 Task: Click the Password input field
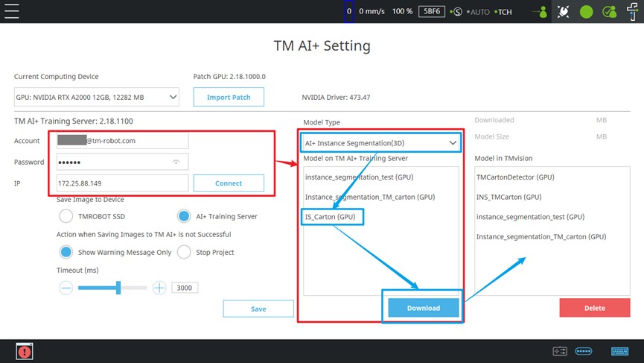(122, 162)
